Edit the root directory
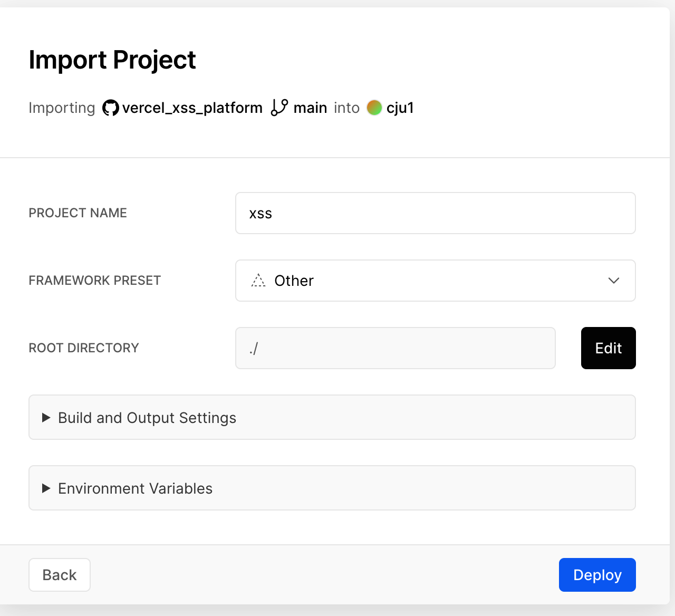Image resolution: width=675 pixels, height=616 pixels. tap(609, 348)
